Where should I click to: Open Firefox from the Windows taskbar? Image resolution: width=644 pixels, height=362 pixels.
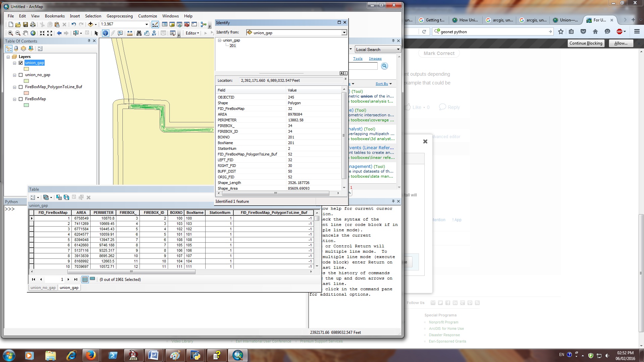coord(91,355)
